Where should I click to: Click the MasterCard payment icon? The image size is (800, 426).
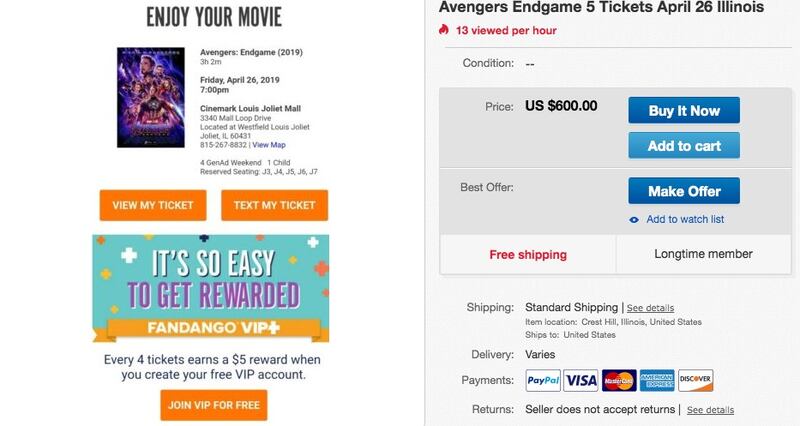point(619,381)
